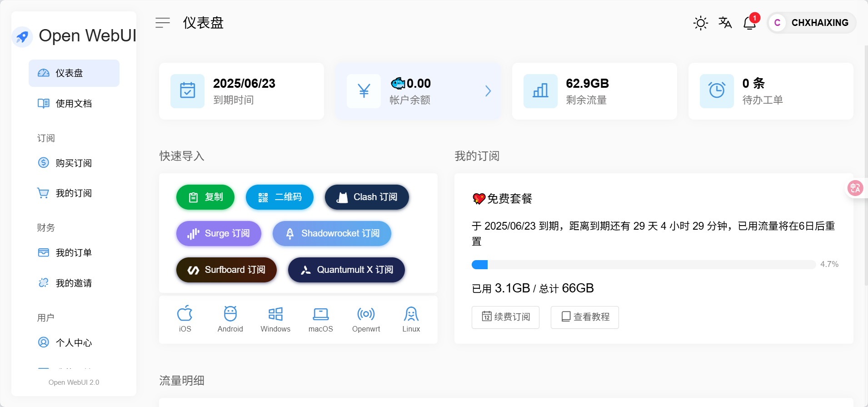Click the 查看教程 button
The width and height of the screenshot is (868, 407).
(x=584, y=317)
